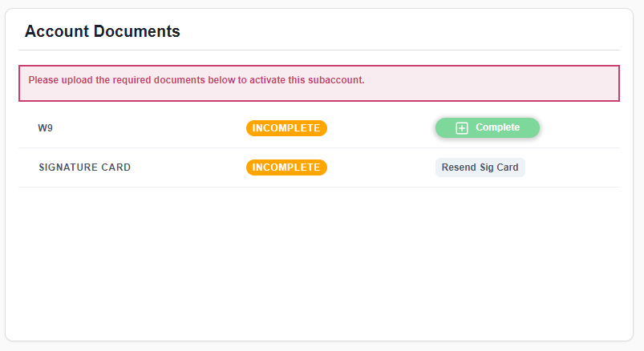644x351 pixels.
Task: Click the SIGNATURE CARD document name
Action: pos(84,167)
